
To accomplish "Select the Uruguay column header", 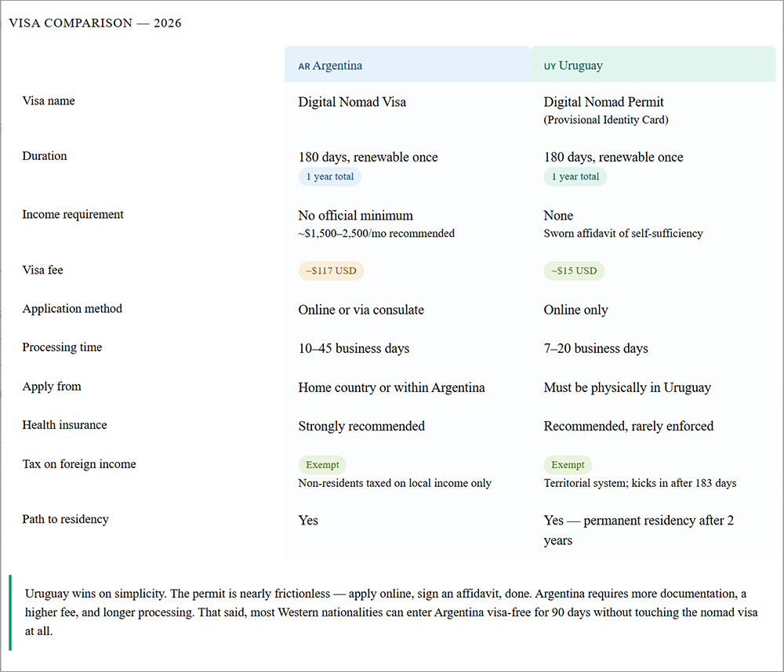I will tap(652, 66).
